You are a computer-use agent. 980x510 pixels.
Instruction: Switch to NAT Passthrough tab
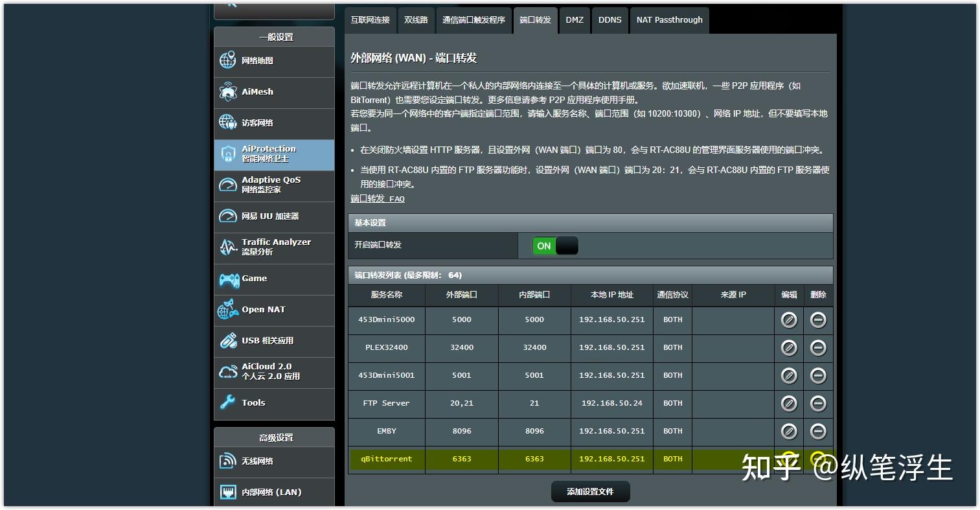click(x=670, y=20)
